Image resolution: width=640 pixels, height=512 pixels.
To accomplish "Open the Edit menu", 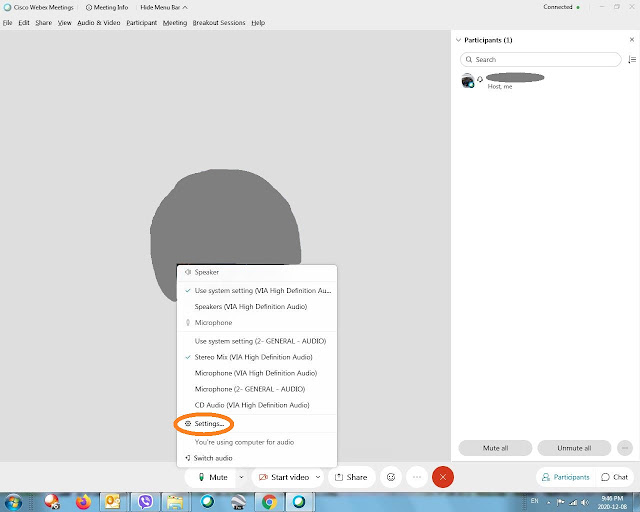I will click(24, 23).
